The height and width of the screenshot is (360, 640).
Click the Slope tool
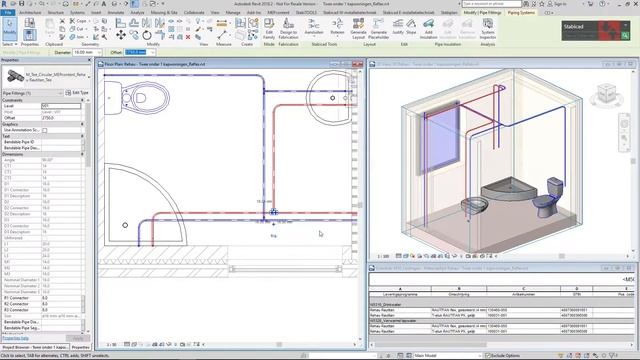[x=411, y=27]
